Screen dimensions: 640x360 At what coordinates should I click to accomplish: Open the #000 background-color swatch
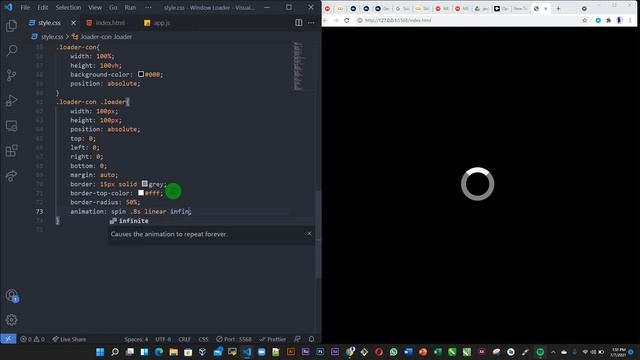141,74
